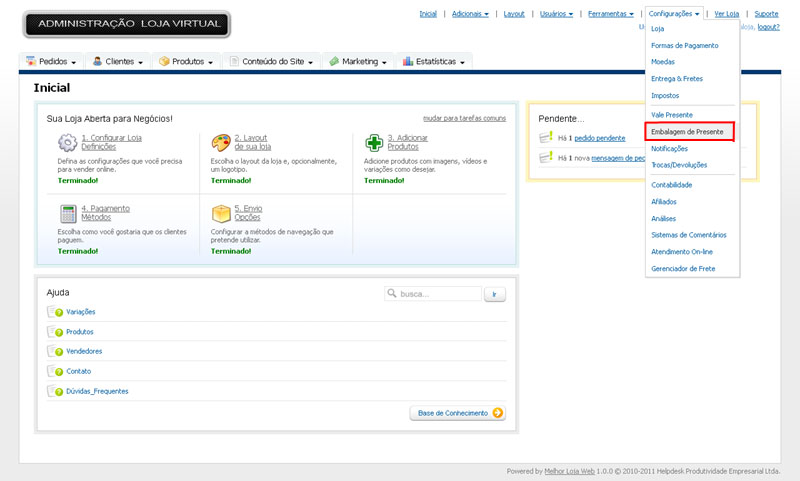Click the Estatísticas bar chart icon
800x481 pixels.
(x=408, y=61)
